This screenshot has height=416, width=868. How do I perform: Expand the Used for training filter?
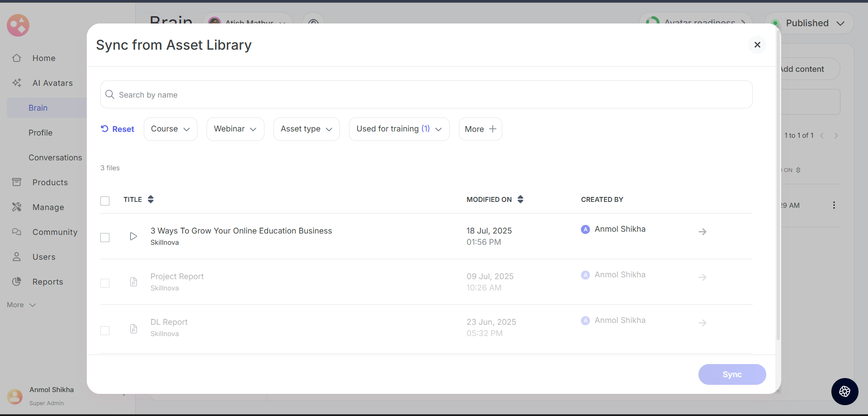[x=399, y=129]
